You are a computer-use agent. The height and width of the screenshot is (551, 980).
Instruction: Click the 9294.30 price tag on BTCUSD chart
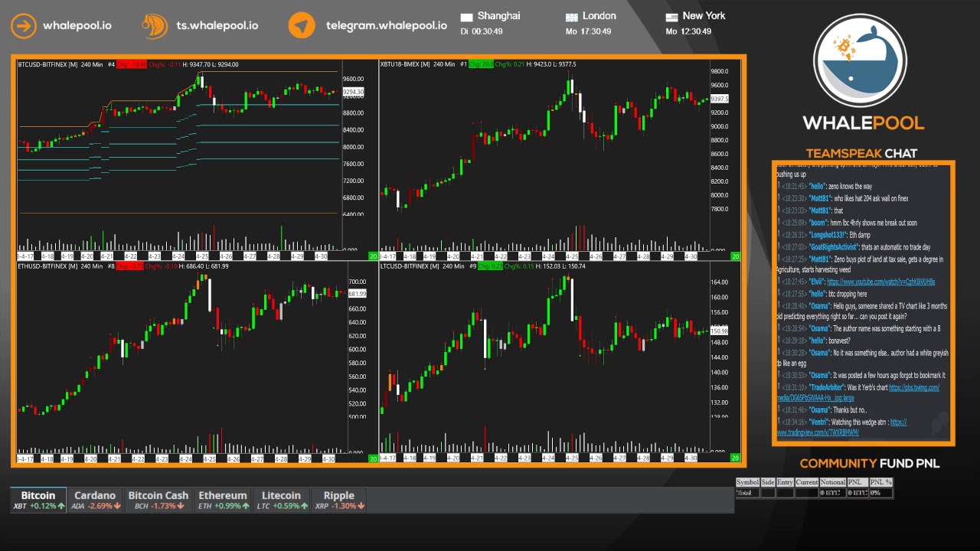point(353,92)
